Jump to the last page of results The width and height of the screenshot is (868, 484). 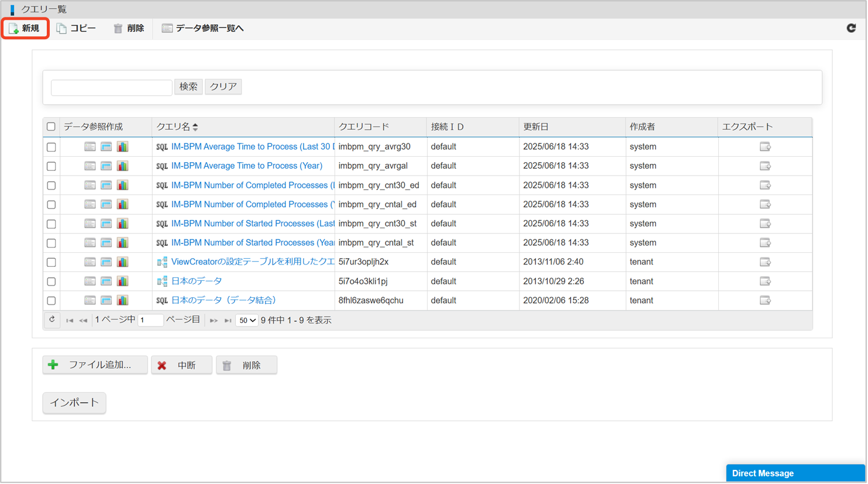[x=228, y=321]
